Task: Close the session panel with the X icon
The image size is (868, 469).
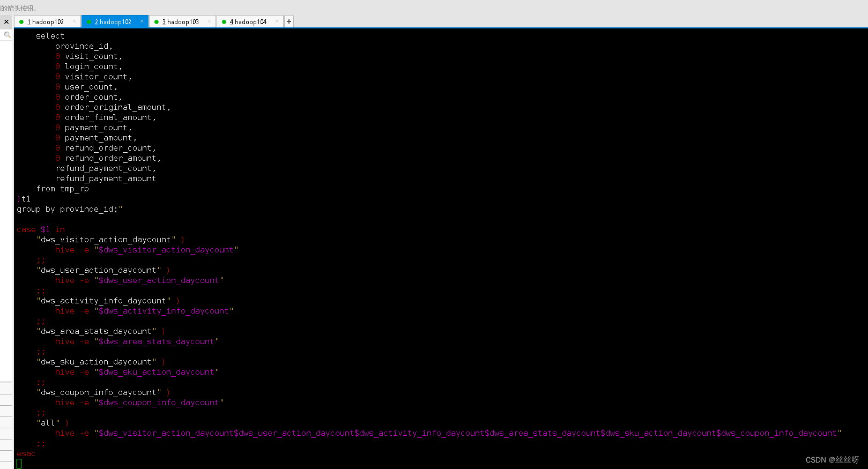Action: tap(6, 22)
